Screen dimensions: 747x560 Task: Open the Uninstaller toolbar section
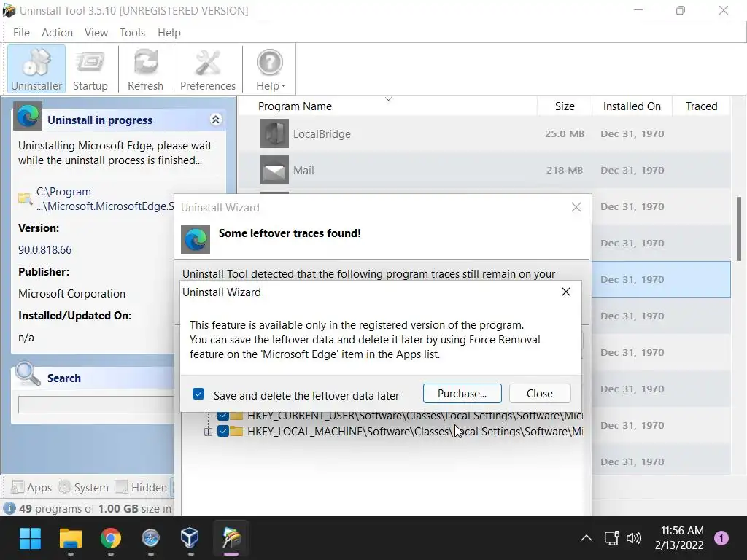36,69
